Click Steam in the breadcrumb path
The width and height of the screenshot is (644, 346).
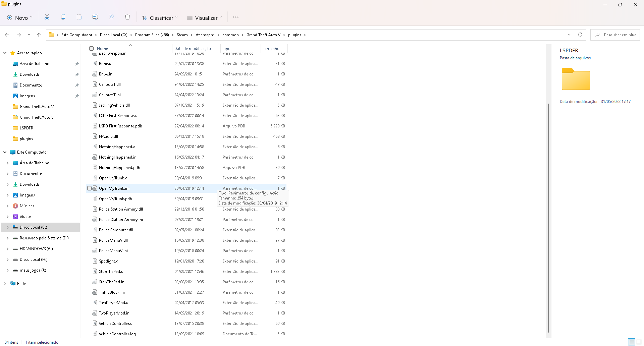coord(182,35)
